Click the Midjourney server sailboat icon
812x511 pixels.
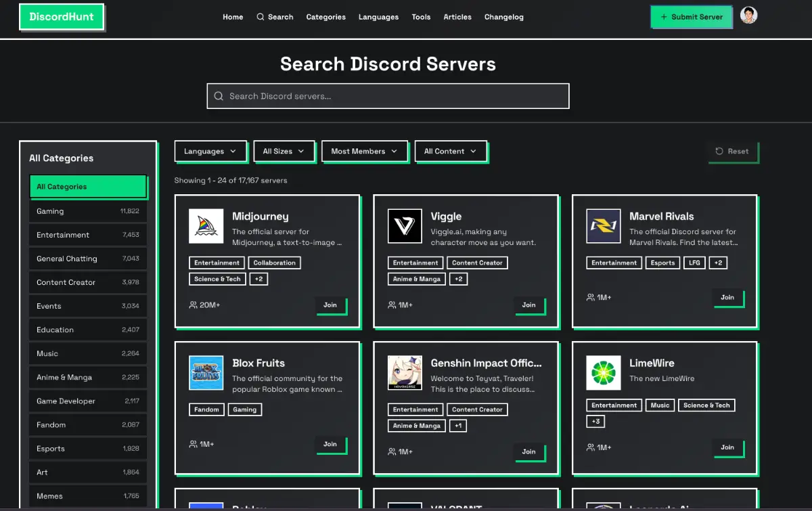pos(206,226)
